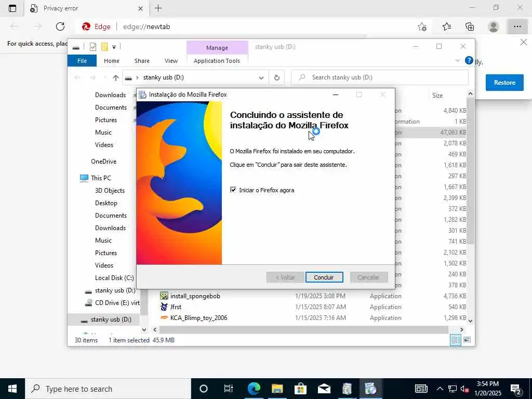This screenshot has height=399, width=532.
Task: Open Home ribbon tab in Explorer
Action: point(112,61)
